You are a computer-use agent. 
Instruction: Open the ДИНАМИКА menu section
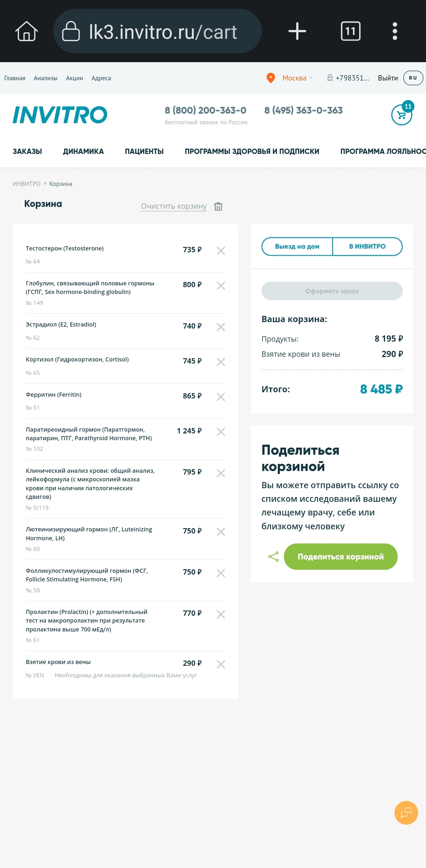pos(83,151)
